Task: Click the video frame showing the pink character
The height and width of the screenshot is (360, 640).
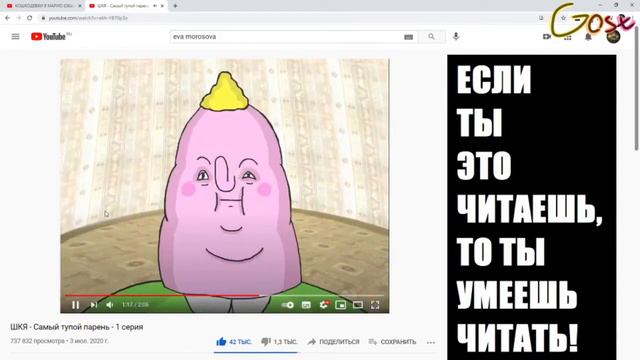Action: 224,186
